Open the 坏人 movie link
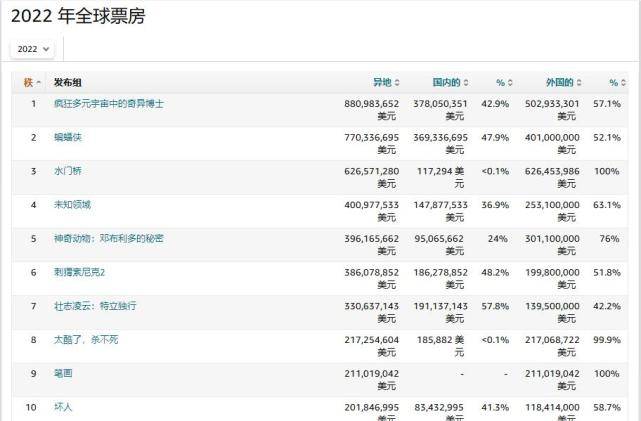The width and height of the screenshot is (641, 421). coord(63,407)
